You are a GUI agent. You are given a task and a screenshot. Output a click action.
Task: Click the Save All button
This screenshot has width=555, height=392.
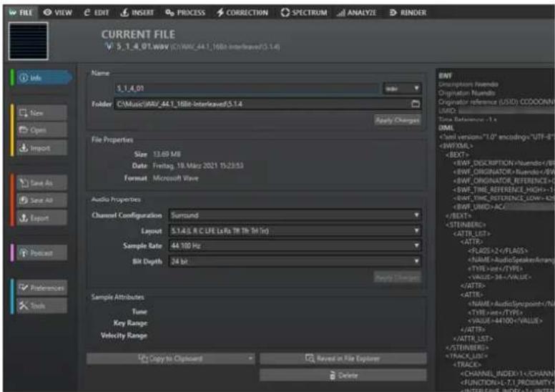[x=41, y=200]
